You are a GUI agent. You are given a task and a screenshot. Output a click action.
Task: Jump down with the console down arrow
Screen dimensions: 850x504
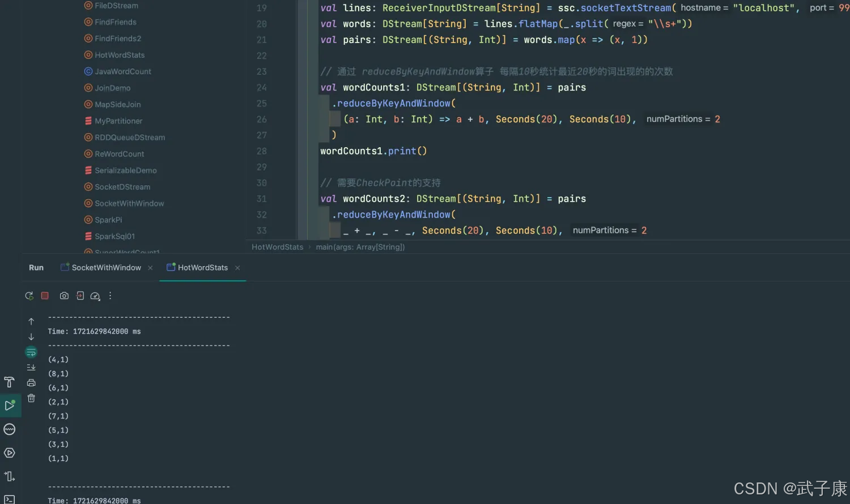click(x=31, y=337)
